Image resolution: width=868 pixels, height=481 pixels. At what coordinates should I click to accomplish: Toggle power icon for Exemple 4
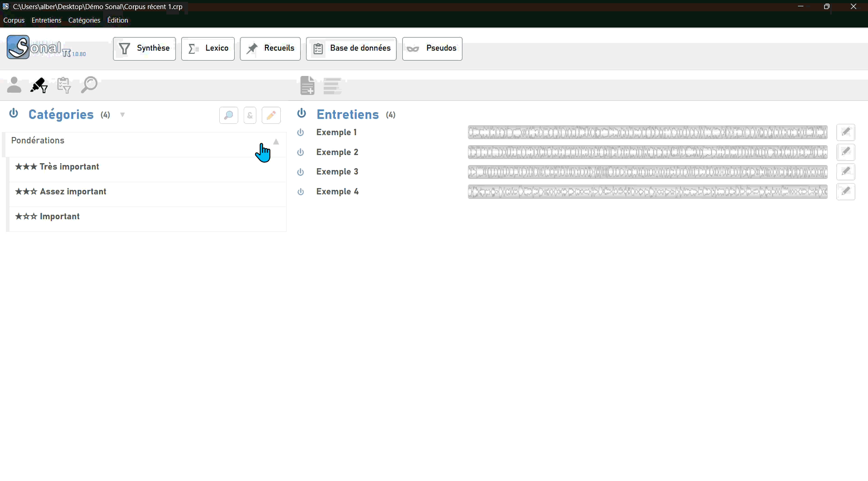coord(301,192)
